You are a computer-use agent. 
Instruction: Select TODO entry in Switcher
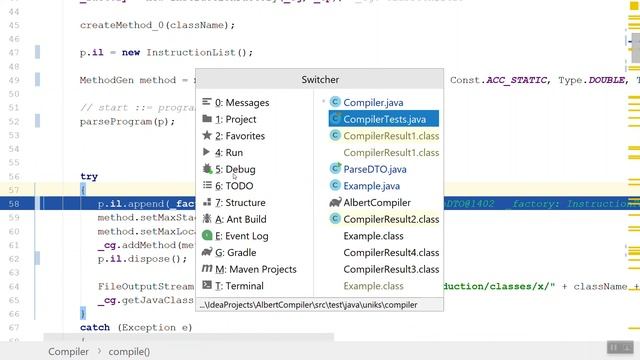[228, 186]
